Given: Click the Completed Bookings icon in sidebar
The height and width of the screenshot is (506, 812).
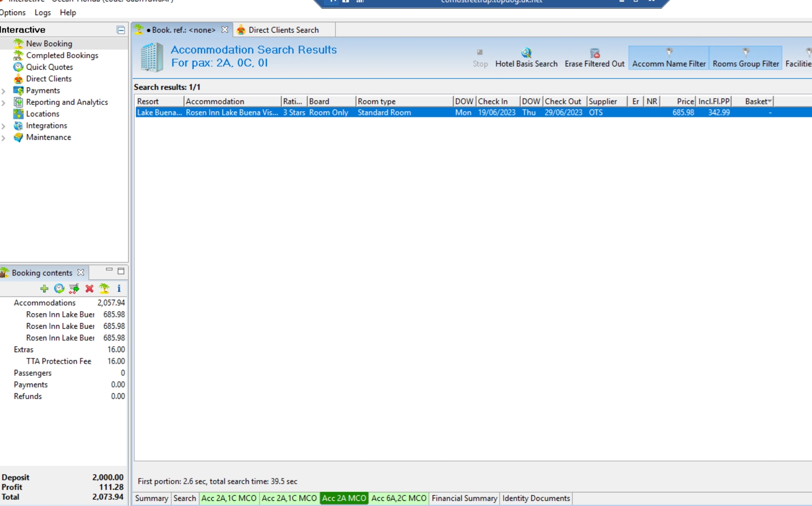Looking at the screenshot, I should tap(18, 55).
